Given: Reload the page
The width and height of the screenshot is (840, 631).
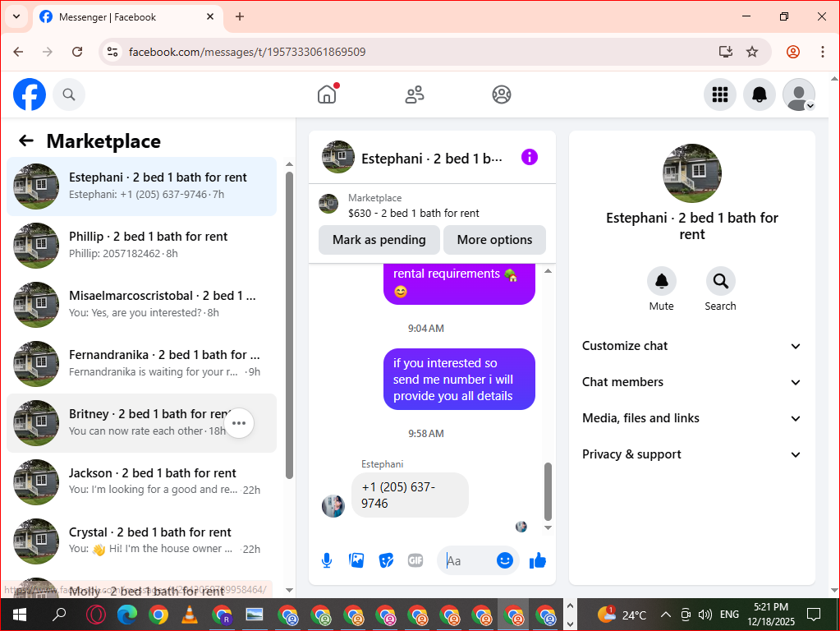Looking at the screenshot, I should pos(77,52).
